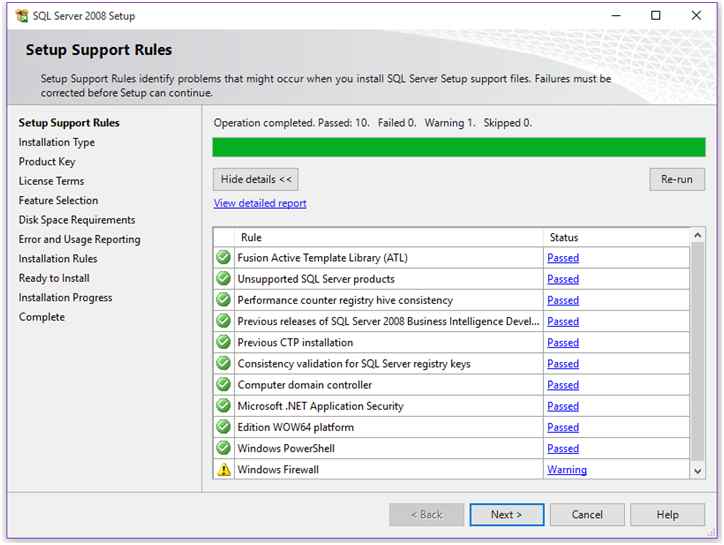
Task: Click check icon next to Computer domain controller
Action: pyautogui.click(x=223, y=384)
